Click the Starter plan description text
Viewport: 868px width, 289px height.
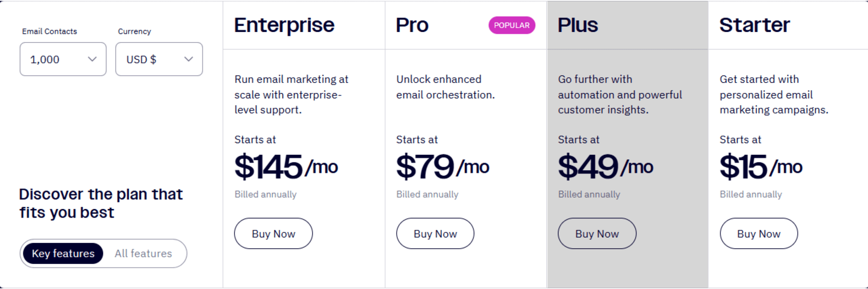tap(775, 94)
